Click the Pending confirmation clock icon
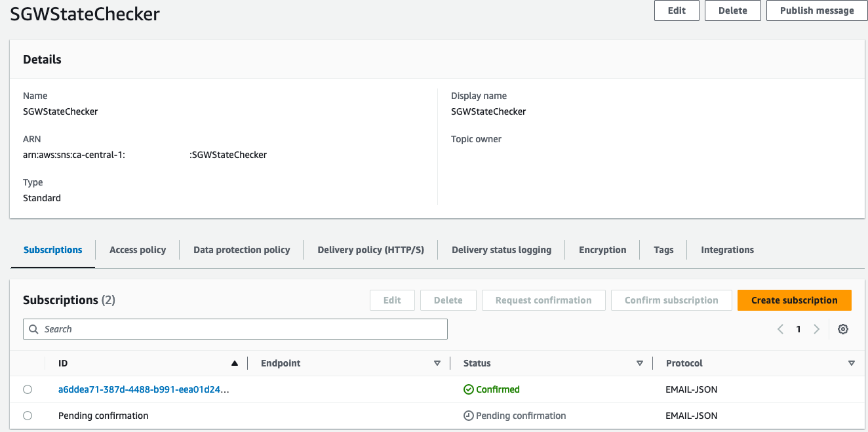 click(468, 415)
